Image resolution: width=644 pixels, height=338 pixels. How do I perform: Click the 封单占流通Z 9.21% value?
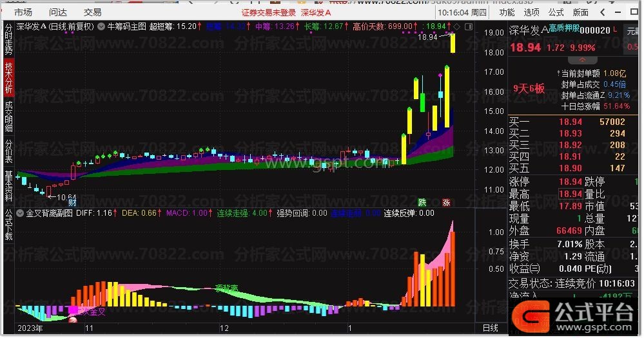tap(619, 95)
